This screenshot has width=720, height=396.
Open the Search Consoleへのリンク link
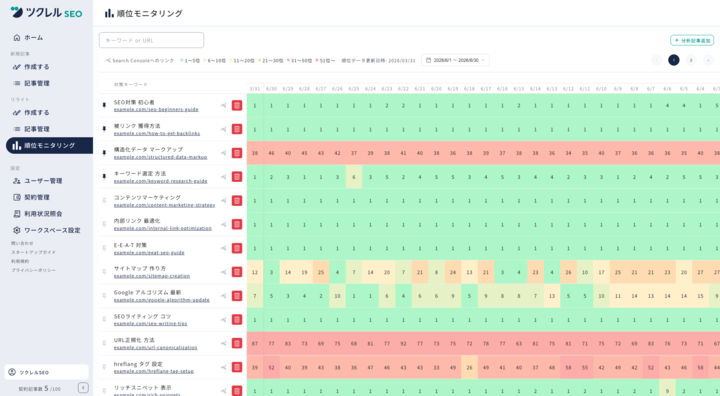tap(140, 60)
